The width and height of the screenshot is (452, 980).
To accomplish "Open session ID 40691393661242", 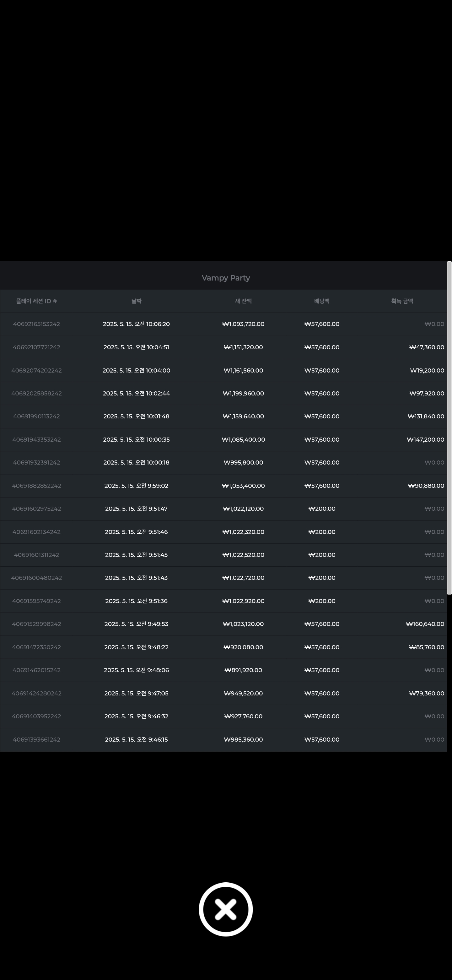I will point(36,740).
